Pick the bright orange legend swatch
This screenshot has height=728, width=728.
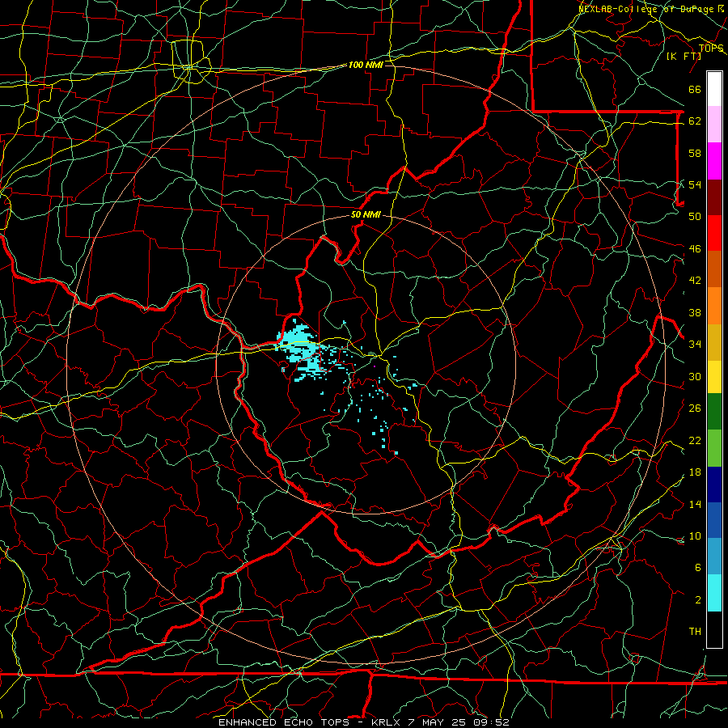[714, 306]
